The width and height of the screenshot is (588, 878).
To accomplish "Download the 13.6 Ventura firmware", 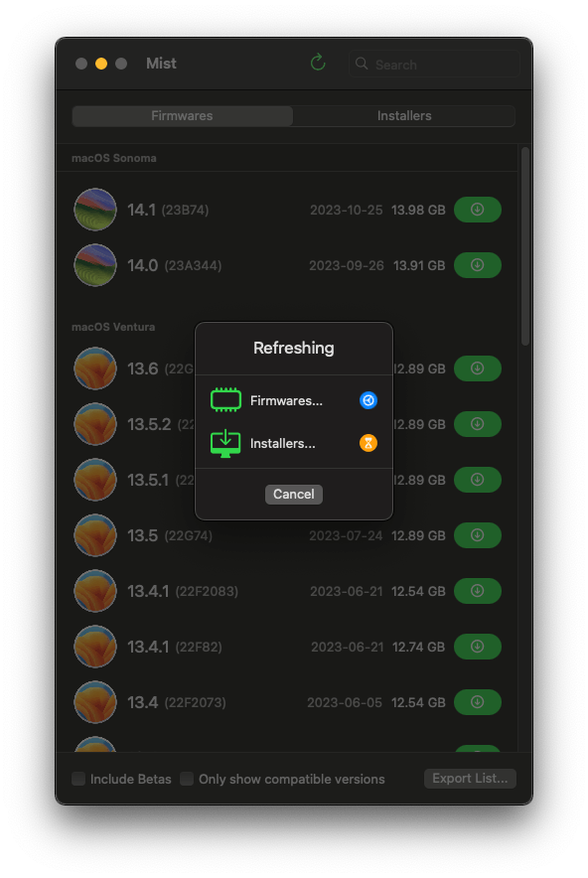I will (x=477, y=368).
